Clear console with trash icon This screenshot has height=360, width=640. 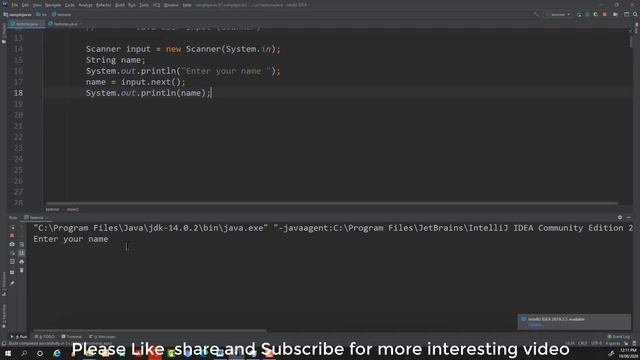[22, 270]
